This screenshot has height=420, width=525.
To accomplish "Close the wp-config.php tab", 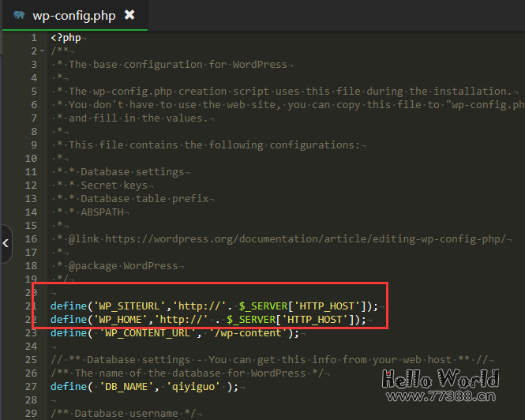I will 129,15.
